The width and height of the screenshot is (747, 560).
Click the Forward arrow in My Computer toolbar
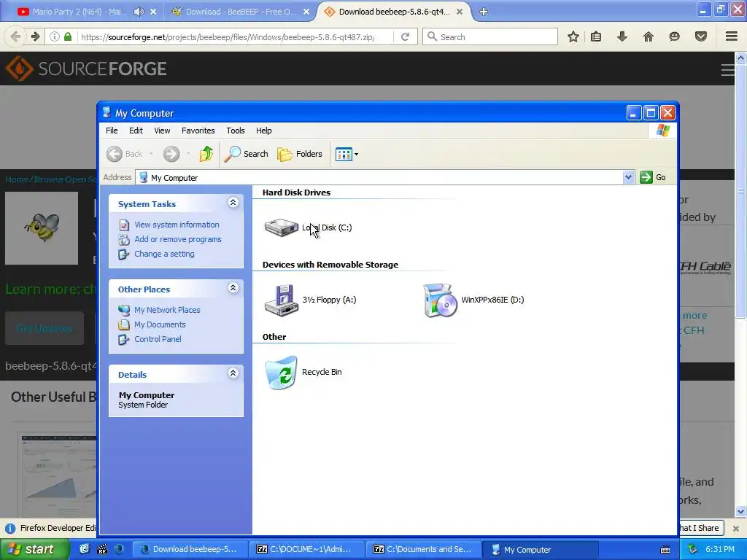[x=171, y=154]
